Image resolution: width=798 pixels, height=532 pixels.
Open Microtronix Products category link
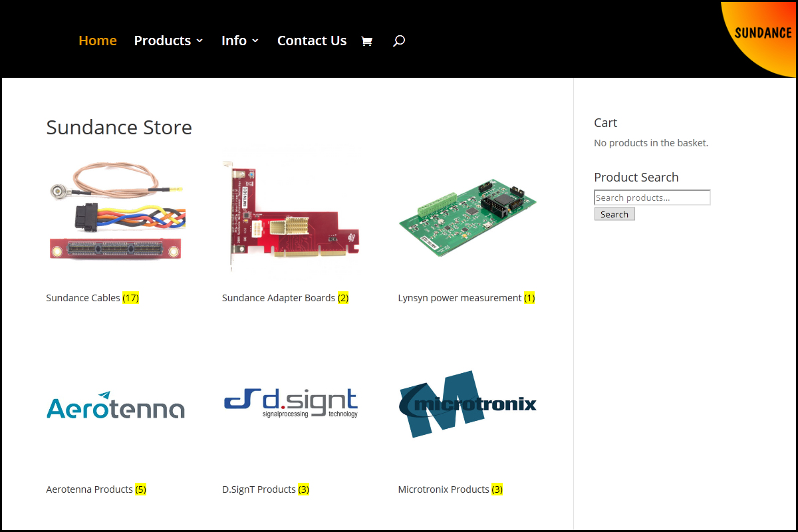[450, 489]
